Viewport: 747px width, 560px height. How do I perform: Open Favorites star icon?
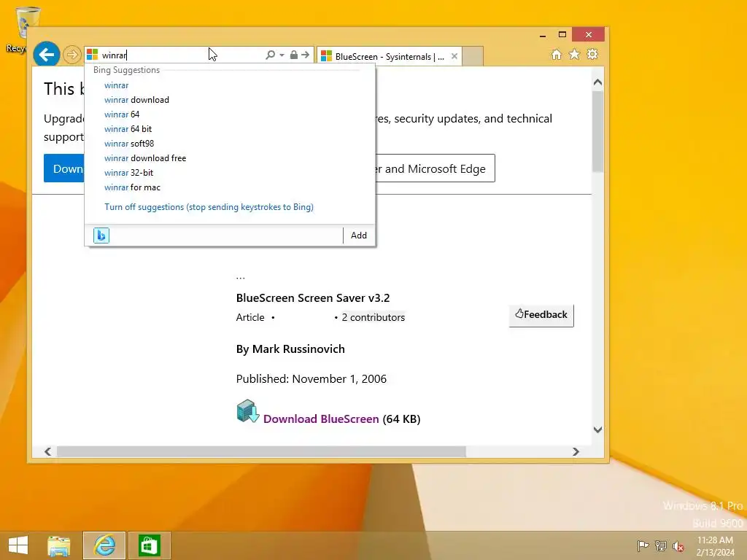pyautogui.click(x=575, y=54)
